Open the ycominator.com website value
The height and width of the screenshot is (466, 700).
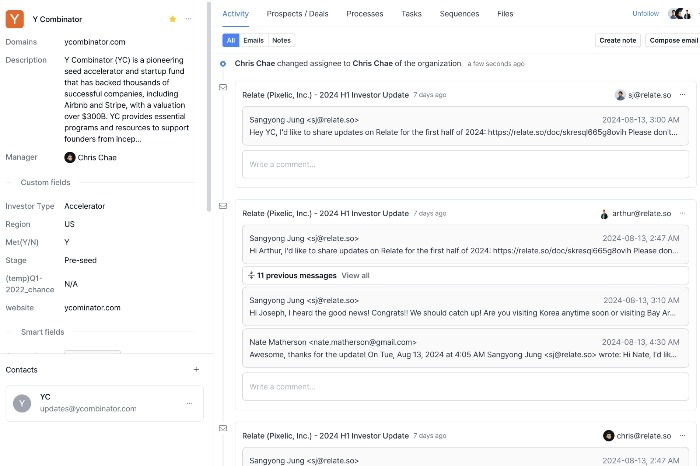tap(92, 308)
